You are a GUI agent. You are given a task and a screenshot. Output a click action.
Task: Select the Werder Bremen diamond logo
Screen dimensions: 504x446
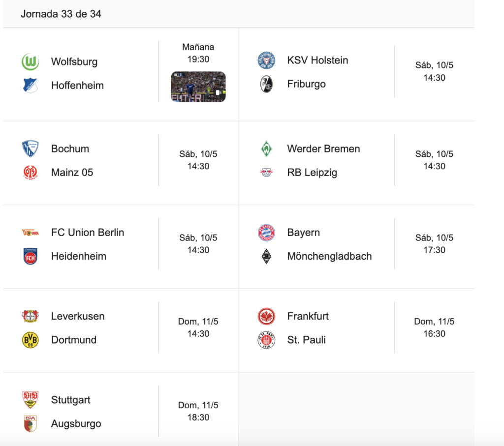click(x=266, y=149)
